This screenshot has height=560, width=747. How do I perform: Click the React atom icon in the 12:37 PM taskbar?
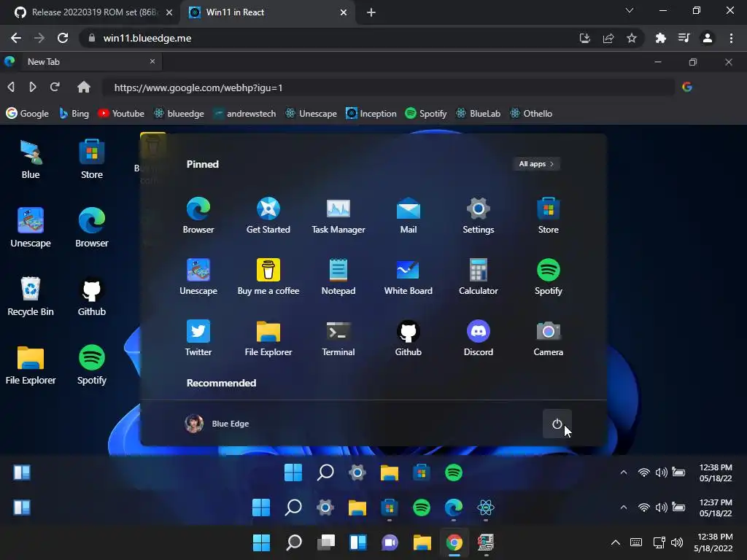[485, 507]
